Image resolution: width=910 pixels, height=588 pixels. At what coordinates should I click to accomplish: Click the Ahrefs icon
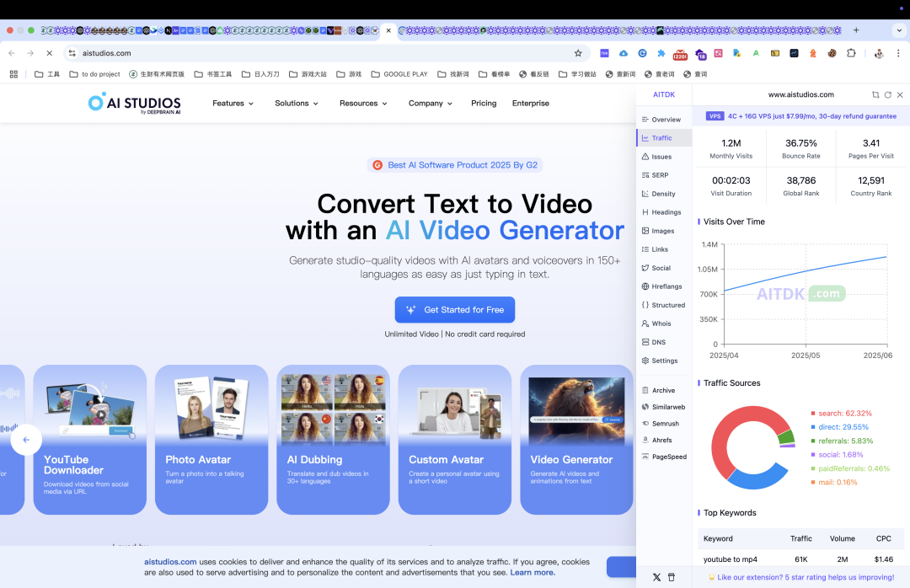coord(645,440)
